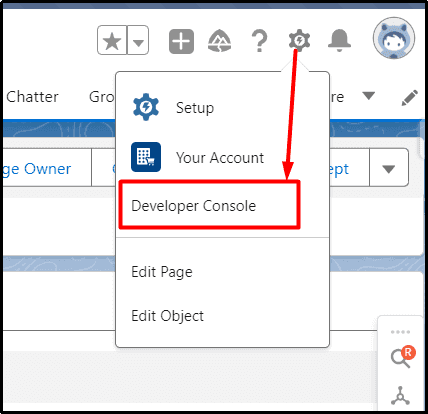Open the Trailhead guidance icon
Screen dimensions: 428x414
(x=219, y=41)
